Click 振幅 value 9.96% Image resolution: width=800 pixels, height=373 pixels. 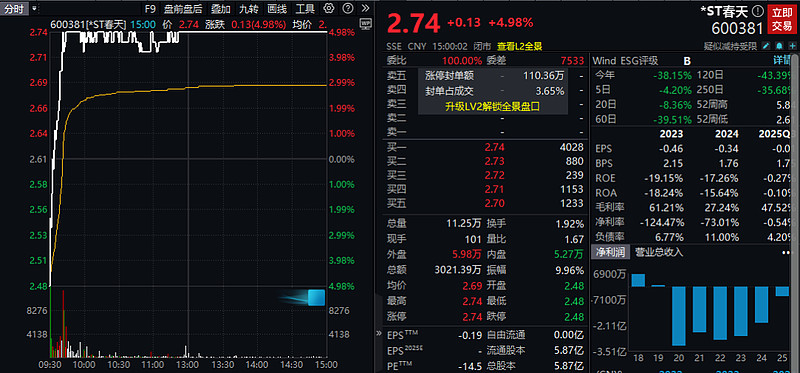coord(571,269)
